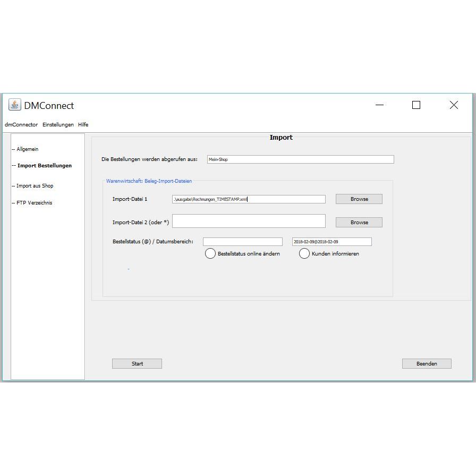Click the Import-Datei 2 (oder *) label

[x=141, y=223]
